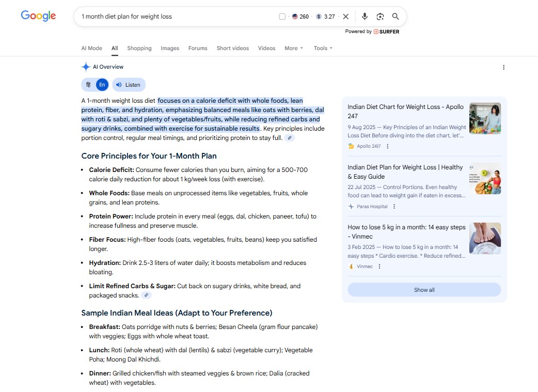The width and height of the screenshot is (538, 392).
Task: Clear the search query with the X icon
Action: pos(345,16)
